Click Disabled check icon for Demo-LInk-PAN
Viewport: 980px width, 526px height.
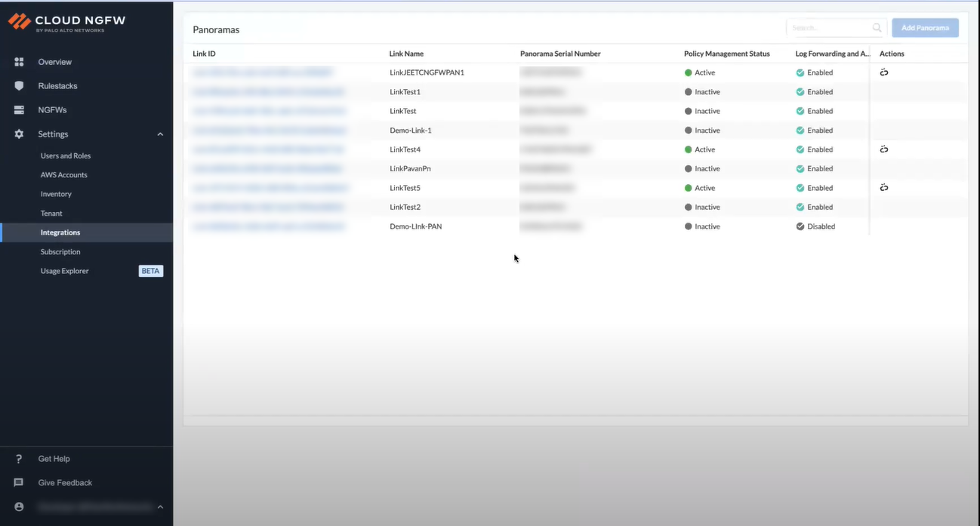click(x=800, y=226)
